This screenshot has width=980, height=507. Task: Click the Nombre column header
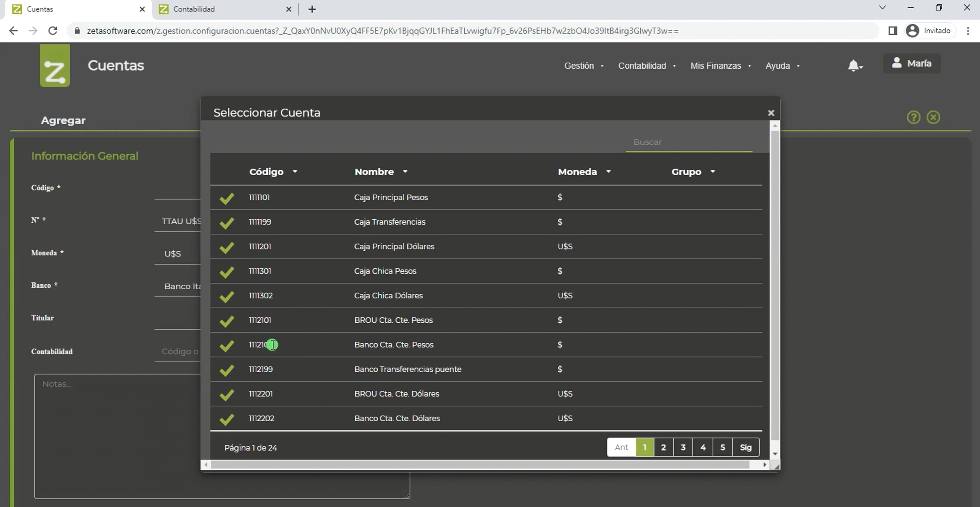coord(374,172)
